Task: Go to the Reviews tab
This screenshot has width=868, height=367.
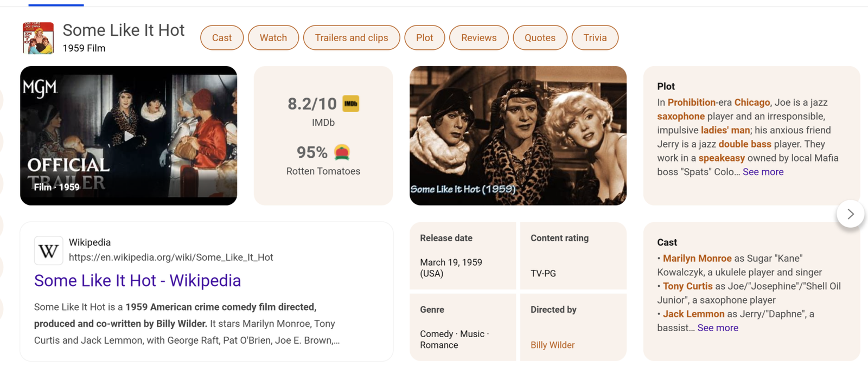Action: (x=478, y=38)
